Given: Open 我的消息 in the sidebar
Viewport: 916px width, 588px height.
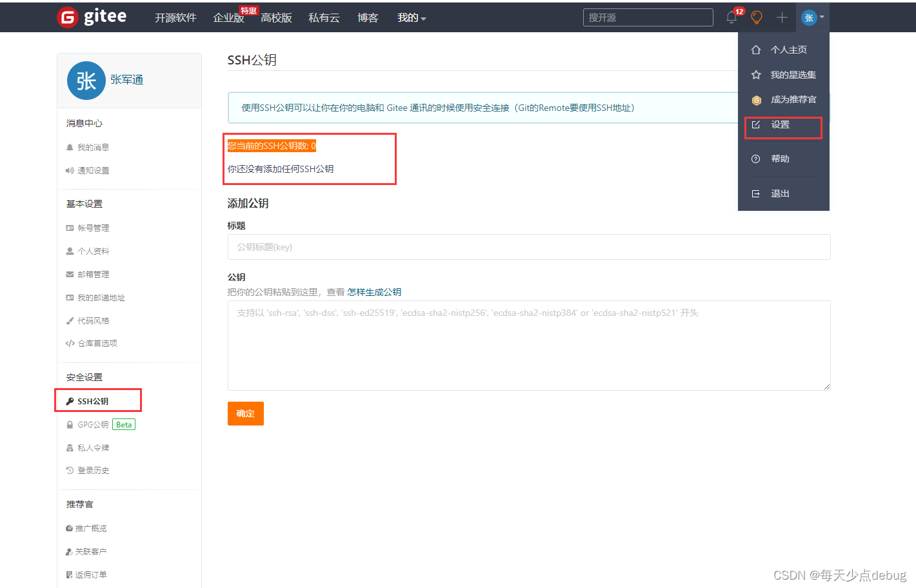Looking at the screenshot, I should tap(94, 148).
